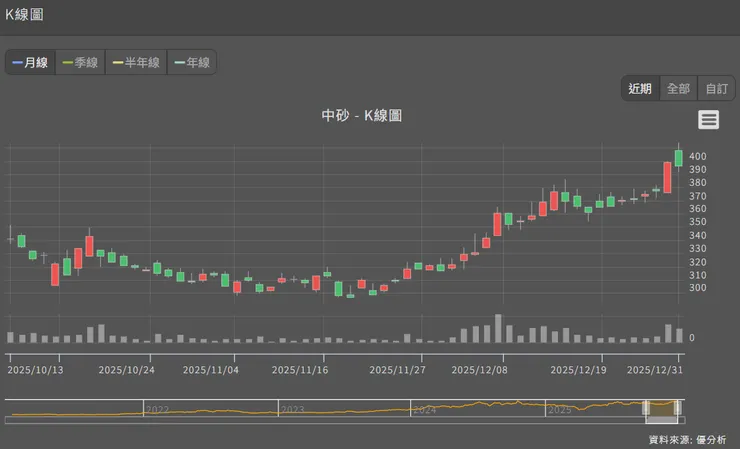
Task: Click the 2025/12/08 date axis label
Action: click(x=479, y=370)
